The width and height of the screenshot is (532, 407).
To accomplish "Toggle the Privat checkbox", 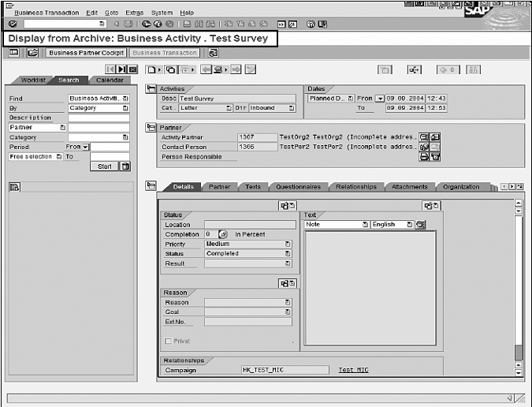I will tap(167, 341).
